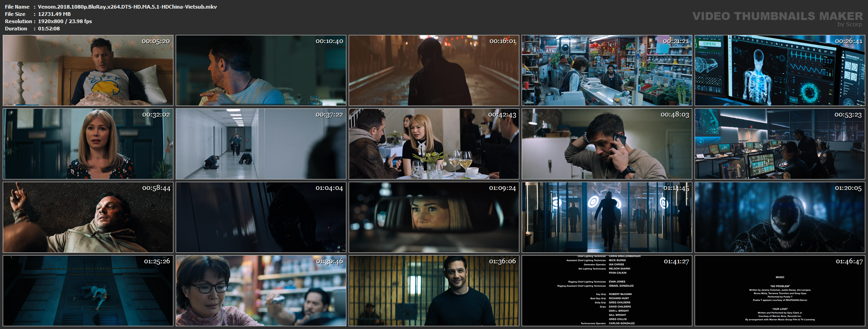Click the file name text Venom.2018.1080p

127,7
